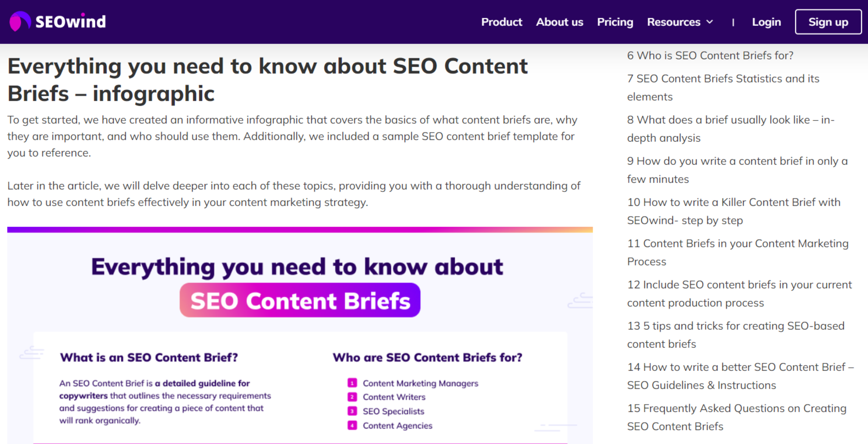Expand the Resources dropdown

[680, 22]
